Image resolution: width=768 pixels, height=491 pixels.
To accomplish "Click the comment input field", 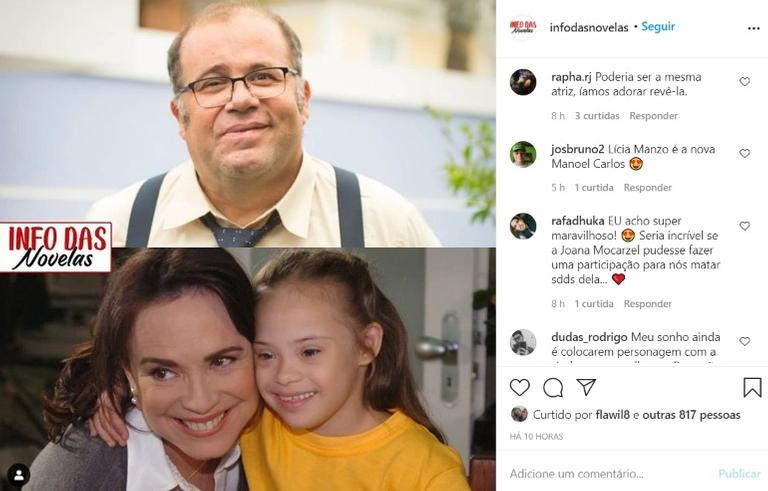I will (x=607, y=473).
